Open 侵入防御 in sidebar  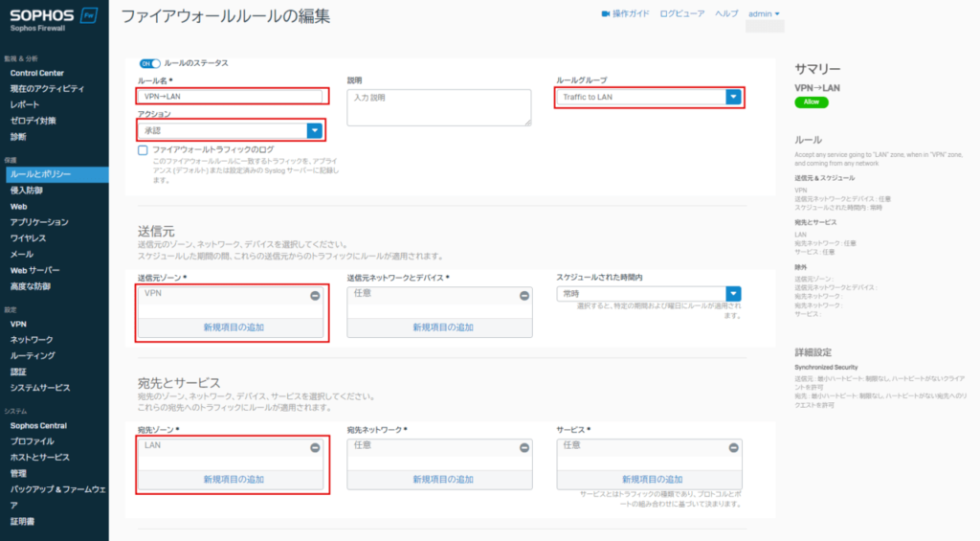click(x=26, y=191)
